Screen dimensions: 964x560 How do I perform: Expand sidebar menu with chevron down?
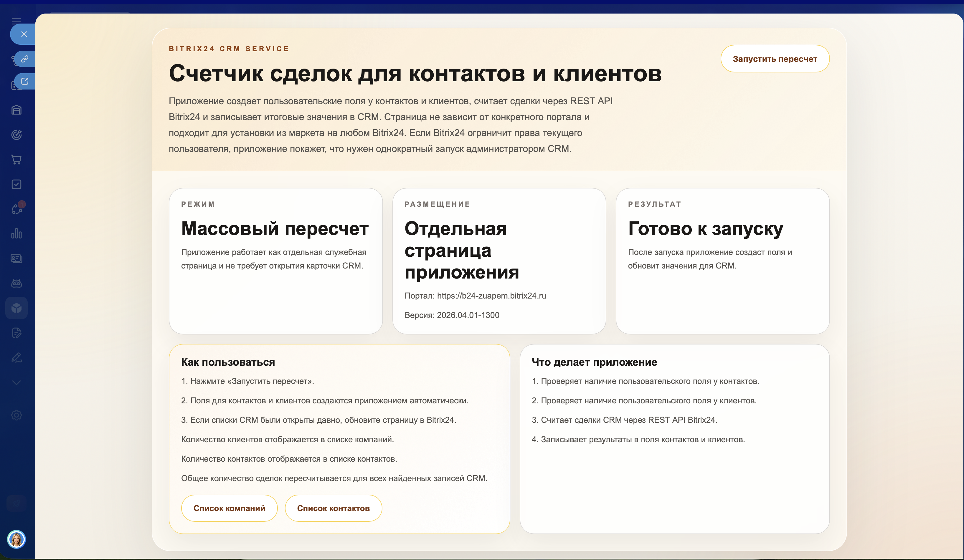(x=16, y=383)
